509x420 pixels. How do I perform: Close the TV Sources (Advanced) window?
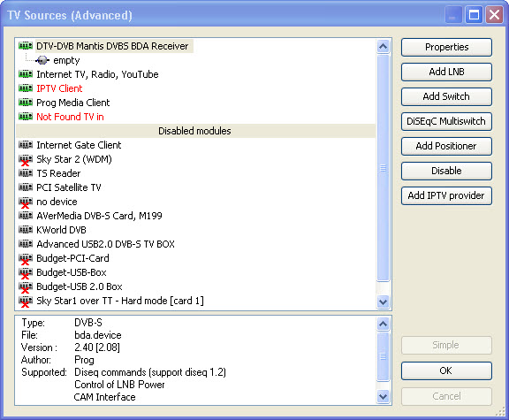pos(494,15)
